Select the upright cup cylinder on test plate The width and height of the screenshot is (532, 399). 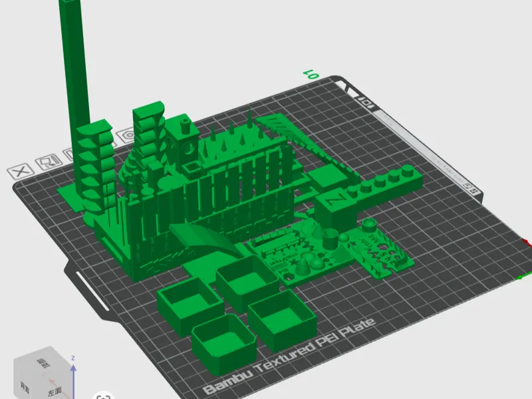pyautogui.click(x=330, y=238)
